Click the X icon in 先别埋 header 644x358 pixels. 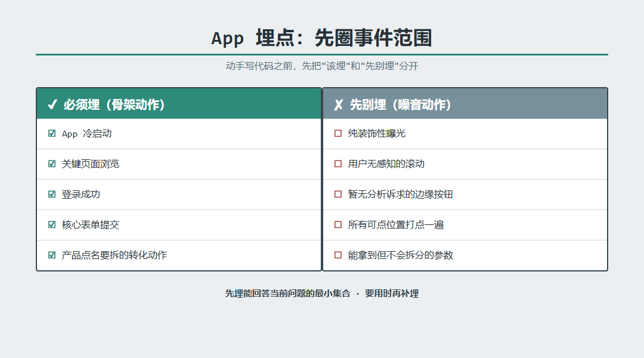tap(339, 105)
